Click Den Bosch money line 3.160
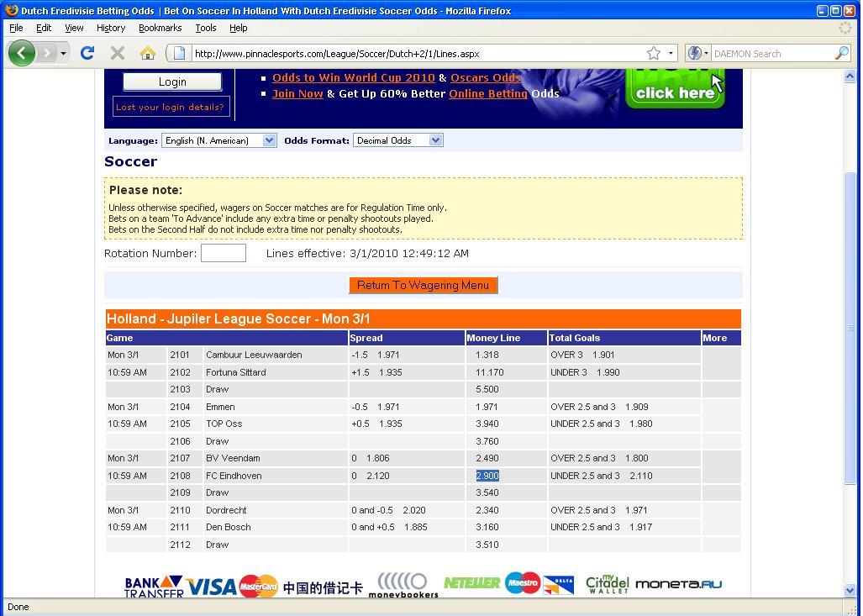The height and width of the screenshot is (616, 863). coord(487,528)
